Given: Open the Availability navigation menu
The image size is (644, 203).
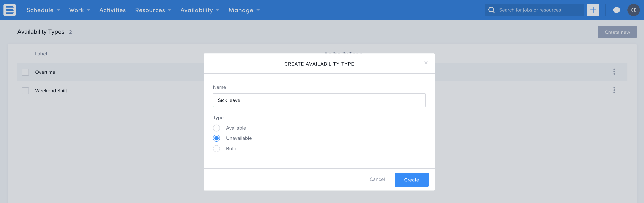Looking at the screenshot, I should point(200,10).
